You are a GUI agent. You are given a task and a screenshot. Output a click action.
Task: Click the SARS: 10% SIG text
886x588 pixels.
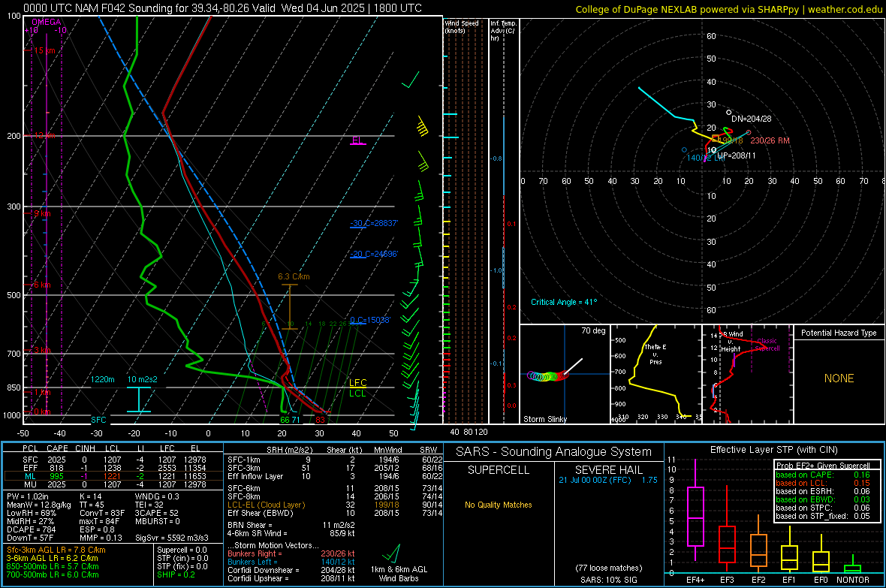608,580
